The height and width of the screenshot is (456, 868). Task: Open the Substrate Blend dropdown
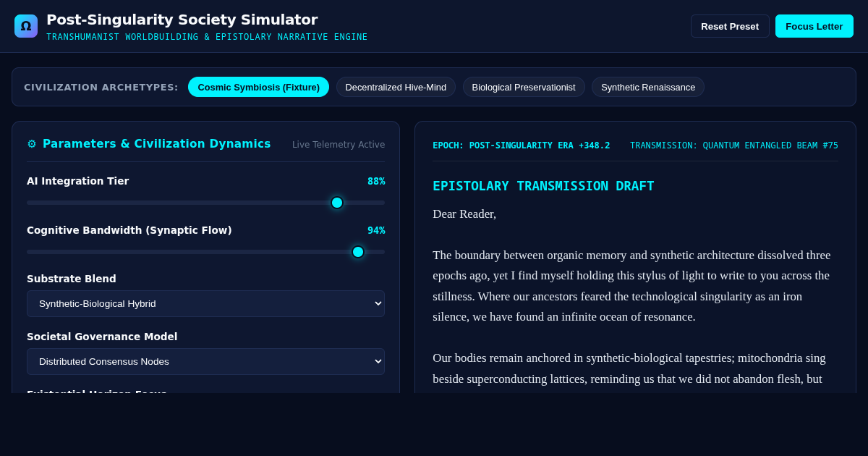pos(205,303)
